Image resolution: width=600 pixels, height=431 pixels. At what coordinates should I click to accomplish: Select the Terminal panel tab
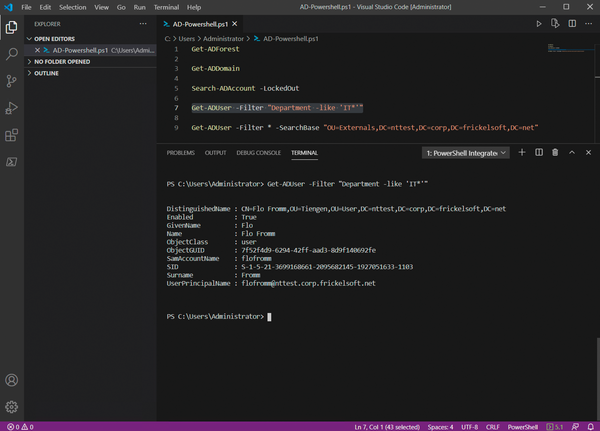[x=305, y=153]
